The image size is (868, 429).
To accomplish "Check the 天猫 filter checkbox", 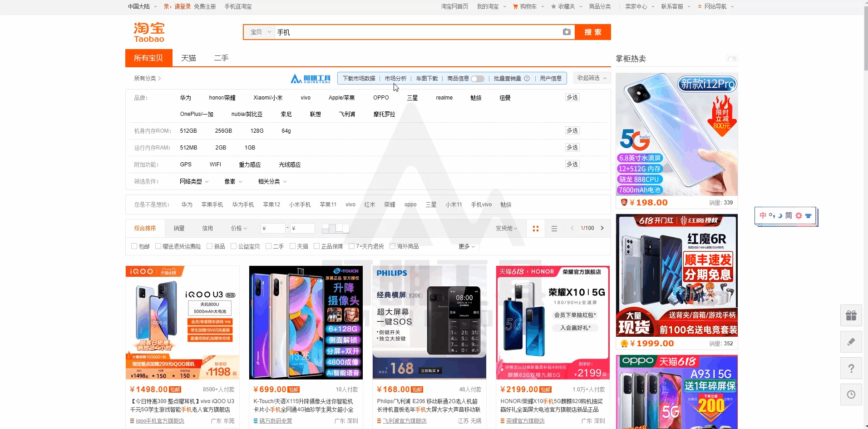I will 292,246.
